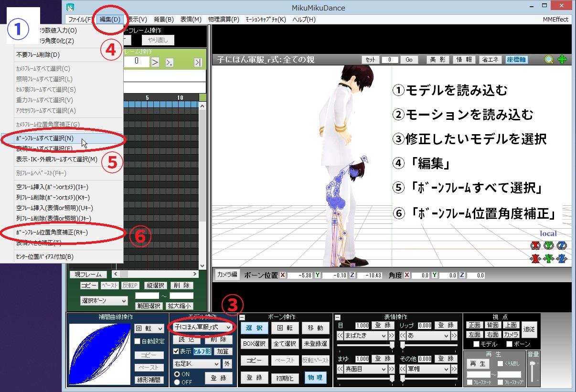Click the 物理 physics button

click(x=315, y=377)
